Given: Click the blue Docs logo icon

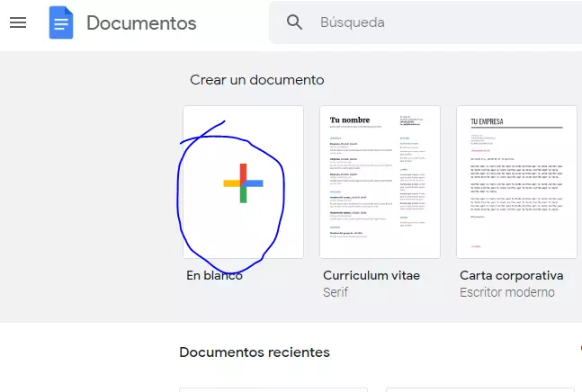Looking at the screenshot, I should pyautogui.click(x=61, y=22).
